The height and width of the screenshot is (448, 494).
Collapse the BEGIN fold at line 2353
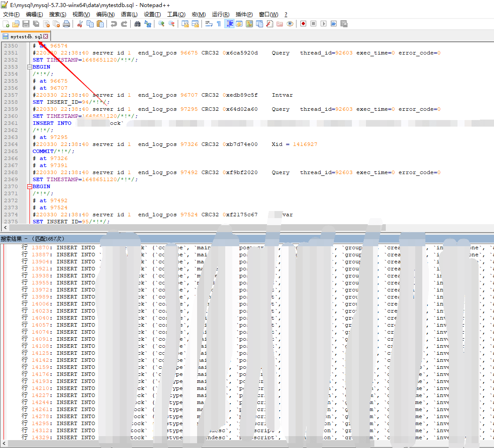tap(29, 67)
